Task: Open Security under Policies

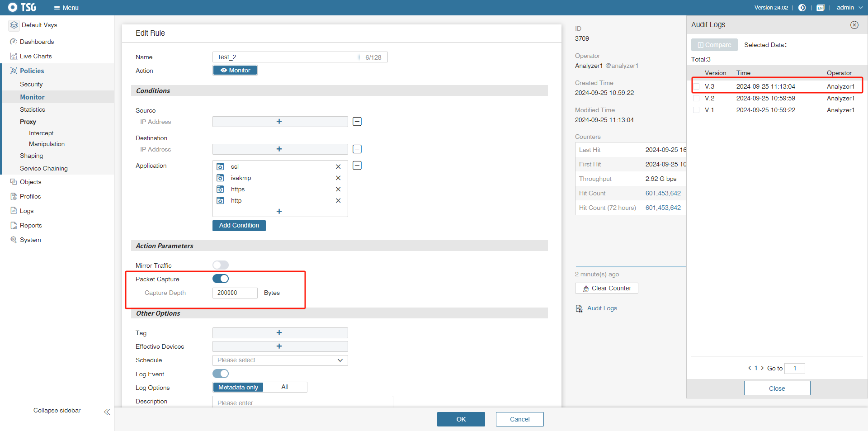Action: click(31, 85)
